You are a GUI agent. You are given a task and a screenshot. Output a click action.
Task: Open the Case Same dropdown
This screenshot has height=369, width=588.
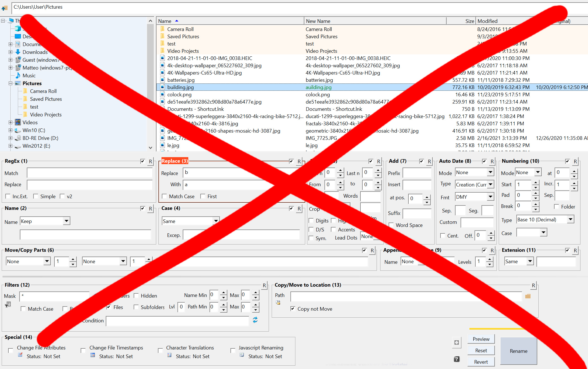pos(216,221)
